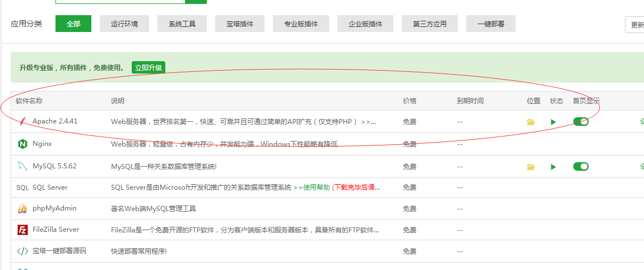Click the 价格 column header
Image resolution: width=644 pixels, height=270 pixels.
(410, 101)
